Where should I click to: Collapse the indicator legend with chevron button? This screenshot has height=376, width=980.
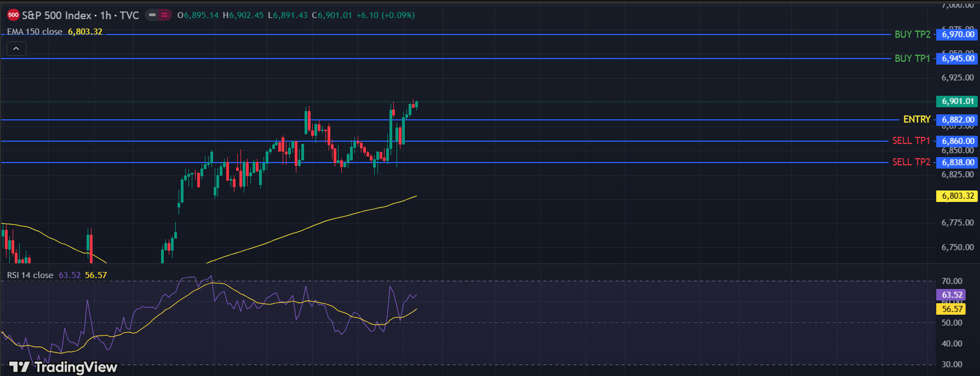16,49
